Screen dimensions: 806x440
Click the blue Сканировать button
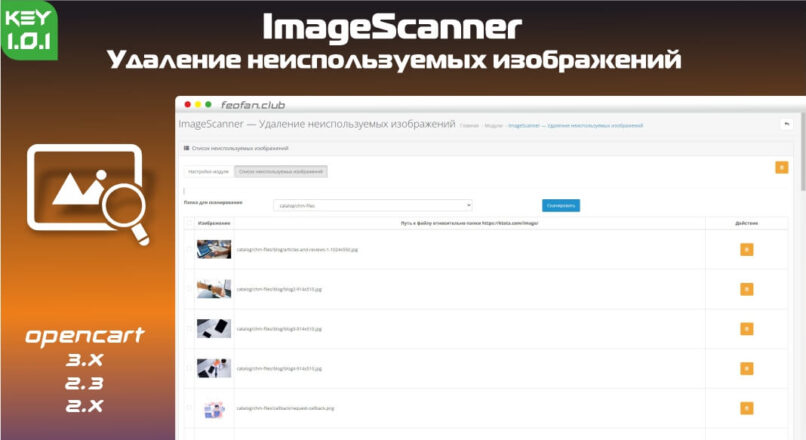click(561, 206)
